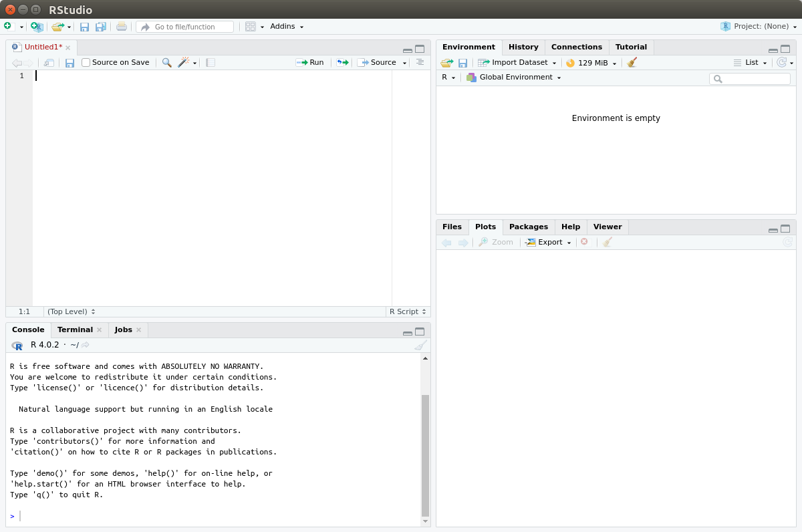Open the Connections tab
This screenshot has height=532, width=802.
(577, 47)
